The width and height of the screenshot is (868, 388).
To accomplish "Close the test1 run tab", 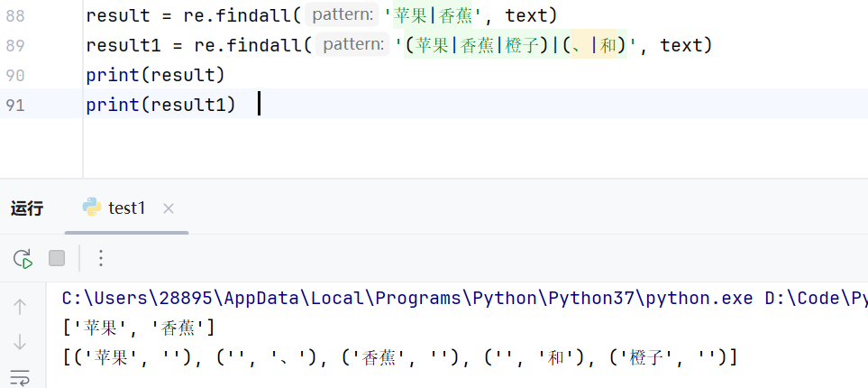I will (x=169, y=208).
